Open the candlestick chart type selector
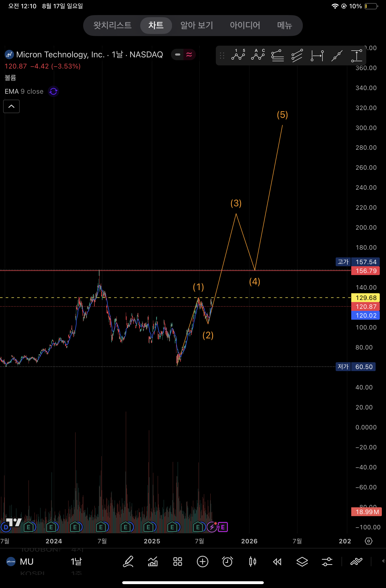The width and height of the screenshot is (386, 588). 252,562
